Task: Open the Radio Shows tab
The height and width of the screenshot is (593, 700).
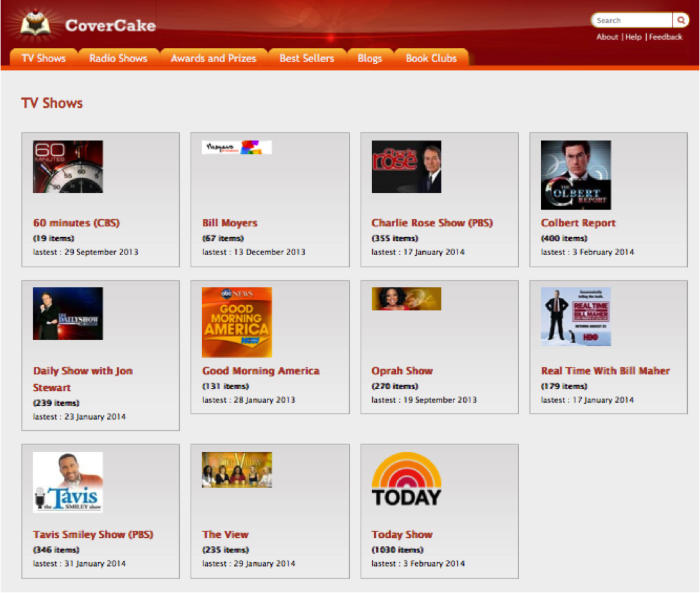Action: pos(118,58)
